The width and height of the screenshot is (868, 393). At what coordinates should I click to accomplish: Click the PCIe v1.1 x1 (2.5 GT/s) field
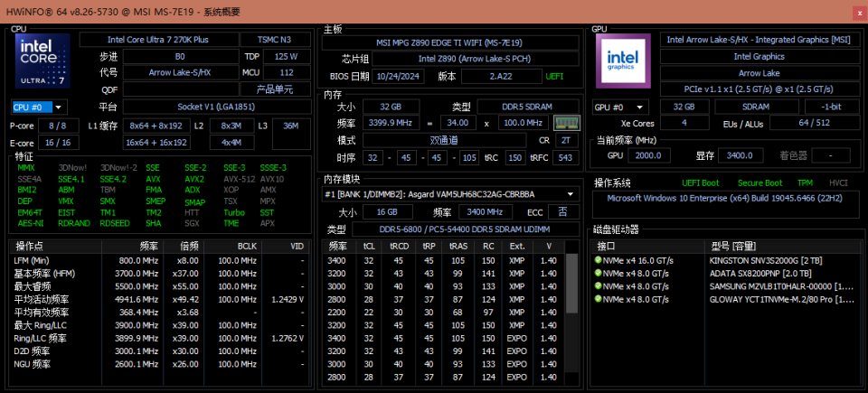point(759,89)
